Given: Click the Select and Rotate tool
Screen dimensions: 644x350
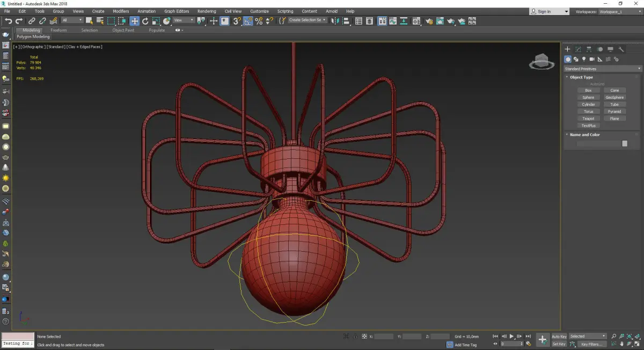Looking at the screenshot, I should point(145,21).
